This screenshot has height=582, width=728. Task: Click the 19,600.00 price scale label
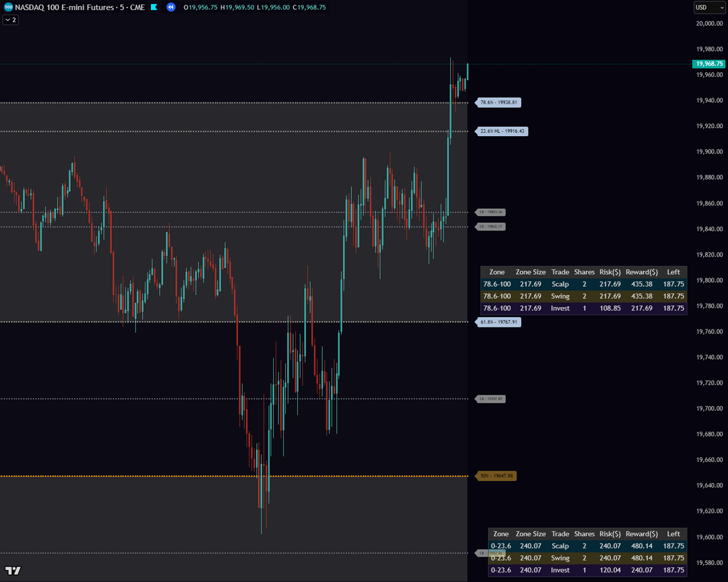(x=709, y=537)
